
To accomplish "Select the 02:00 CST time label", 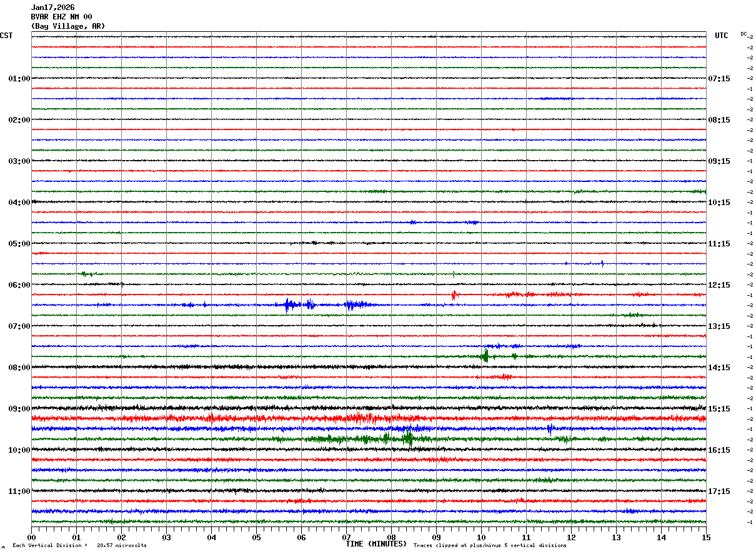I will coord(19,120).
